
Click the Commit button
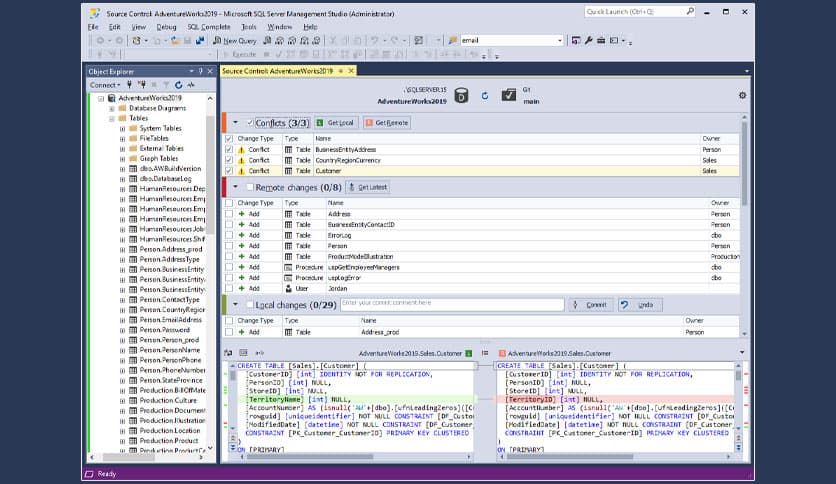point(591,305)
